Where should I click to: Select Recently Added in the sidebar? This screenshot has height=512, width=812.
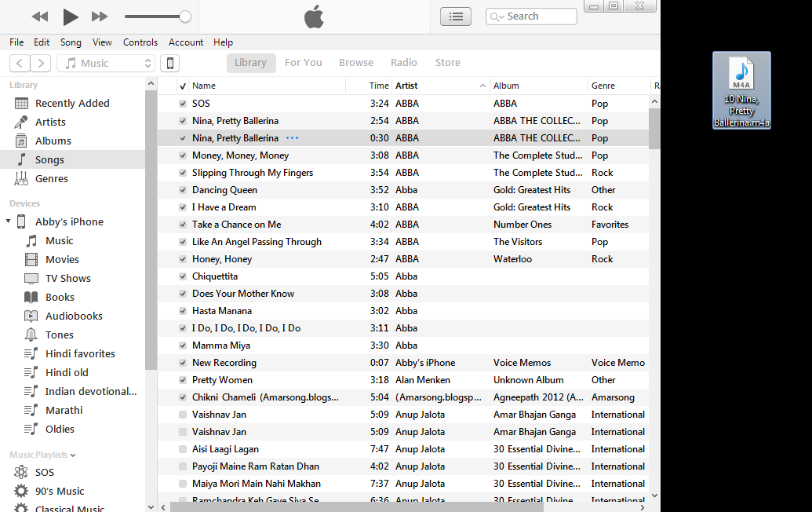[72, 103]
